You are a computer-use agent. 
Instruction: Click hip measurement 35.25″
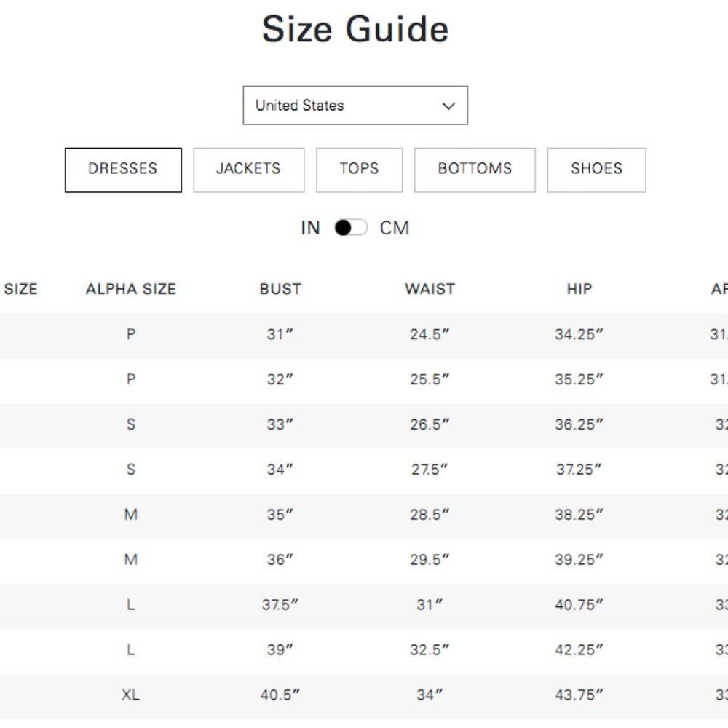[x=579, y=379]
